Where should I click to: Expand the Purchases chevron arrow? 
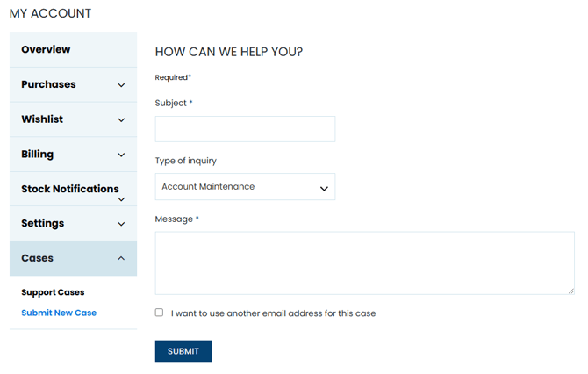click(121, 85)
